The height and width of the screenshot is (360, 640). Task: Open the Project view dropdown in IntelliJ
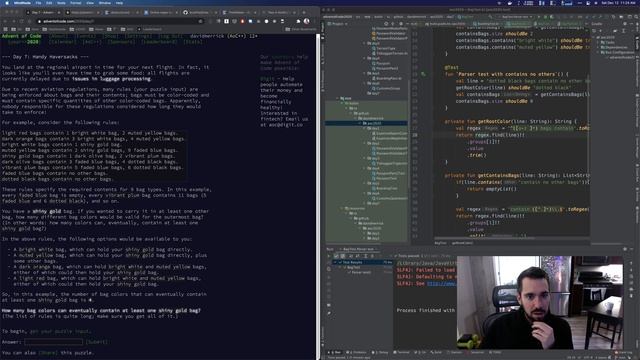tap(338, 24)
